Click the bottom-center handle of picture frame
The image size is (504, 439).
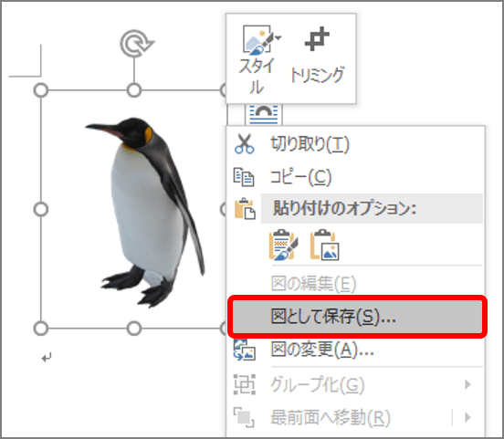click(x=134, y=329)
